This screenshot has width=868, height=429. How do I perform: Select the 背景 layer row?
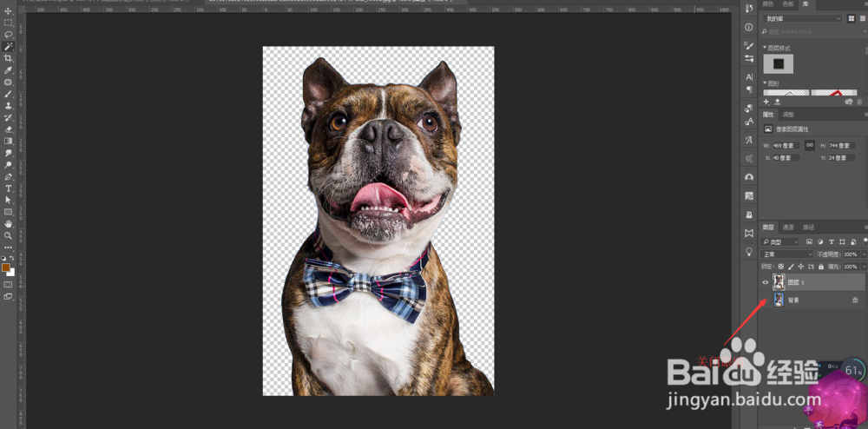812,300
